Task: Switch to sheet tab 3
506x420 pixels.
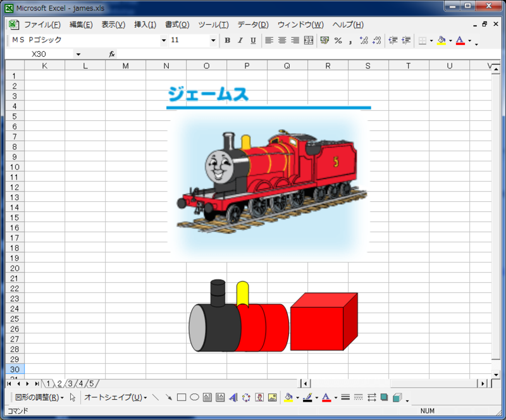Action: pos(70,383)
